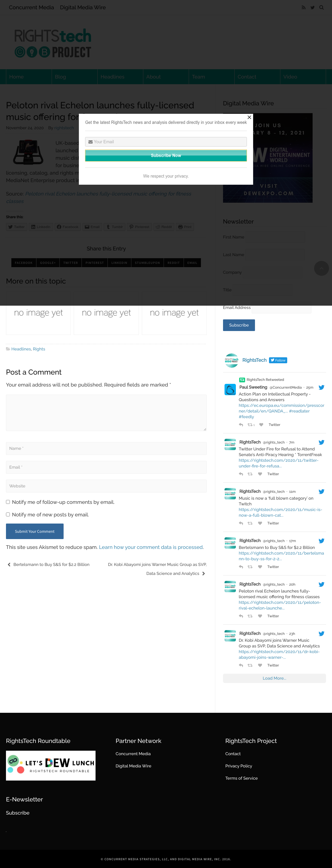Screen dimensions: 332x868
Task: Click reply icon on Paul Sweeting tweet
Action: pyautogui.click(x=241, y=425)
